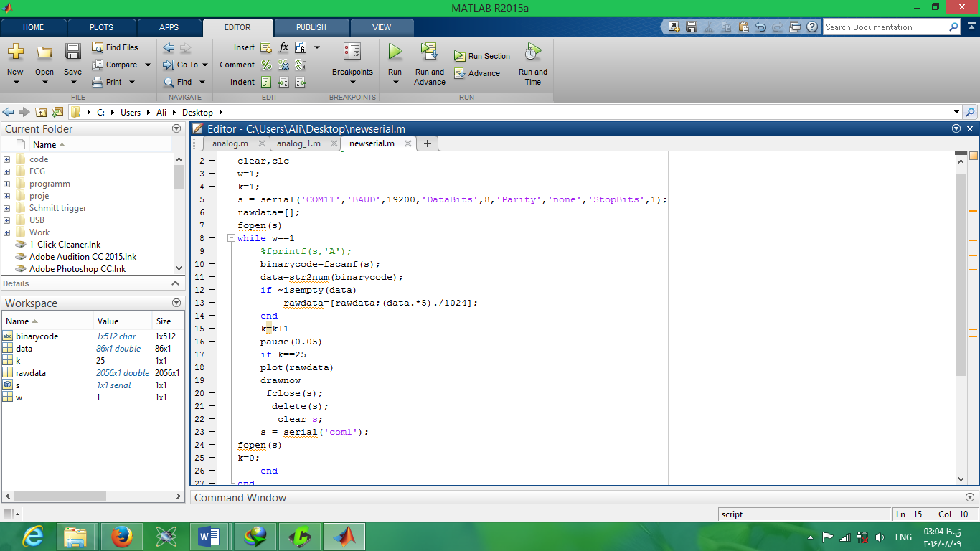Click the Run Section button
The height and width of the screenshot is (551, 980).
[482, 56]
